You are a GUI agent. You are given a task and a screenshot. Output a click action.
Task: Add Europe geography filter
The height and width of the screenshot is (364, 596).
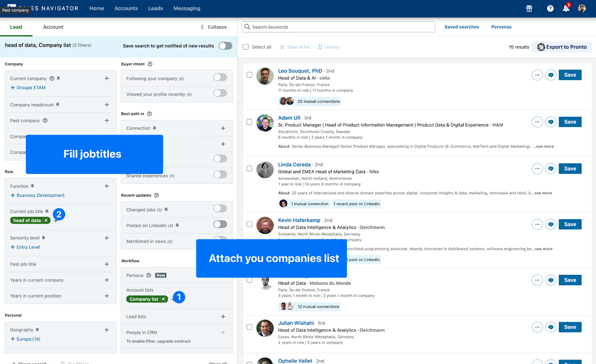click(25, 339)
